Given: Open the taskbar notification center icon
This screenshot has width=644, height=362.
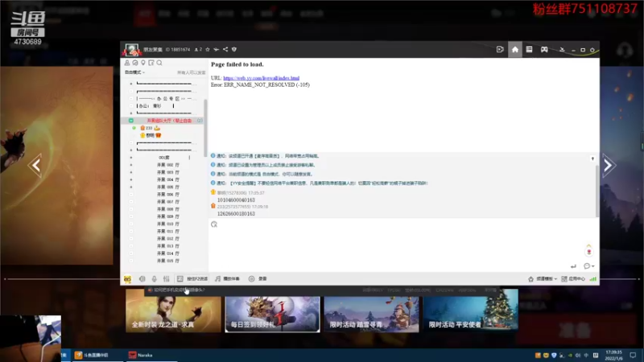Looking at the screenshot, I should (x=633, y=355).
